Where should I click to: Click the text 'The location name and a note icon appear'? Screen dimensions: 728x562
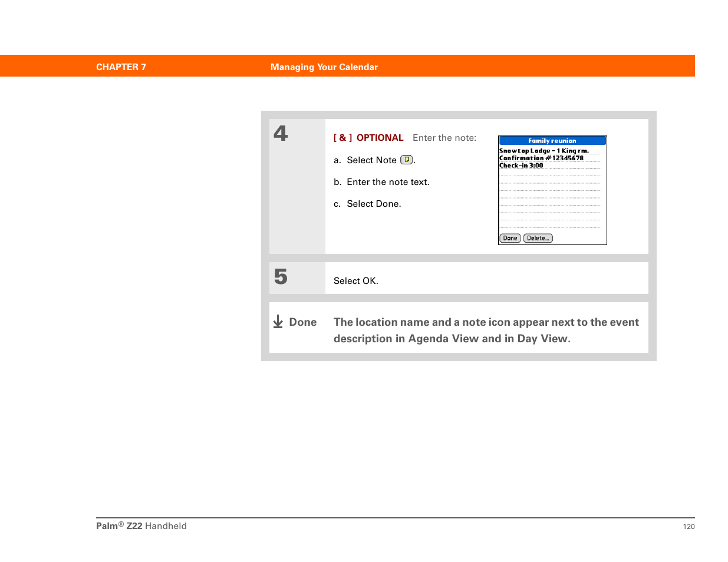coord(441,322)
